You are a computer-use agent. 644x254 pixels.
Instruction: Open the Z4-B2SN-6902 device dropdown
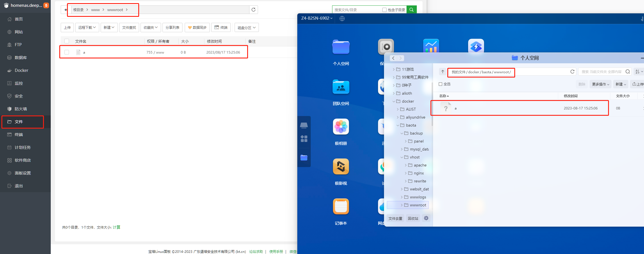[x=317, y=18]
